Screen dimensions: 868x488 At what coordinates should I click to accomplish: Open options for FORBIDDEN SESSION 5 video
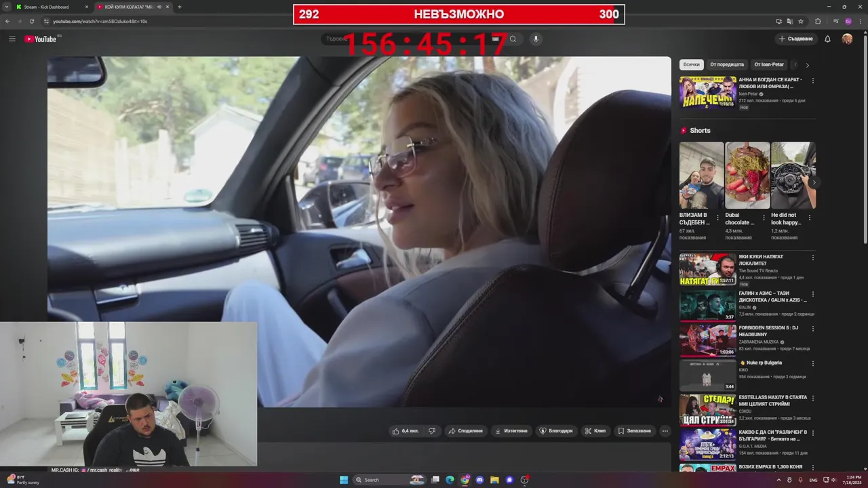(812, 329)
